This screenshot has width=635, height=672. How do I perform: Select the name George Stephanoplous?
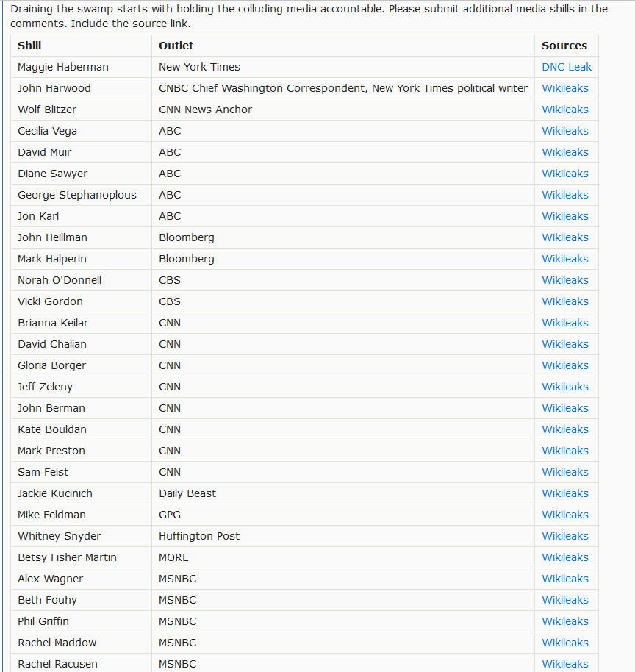click(x=77, y=195)
